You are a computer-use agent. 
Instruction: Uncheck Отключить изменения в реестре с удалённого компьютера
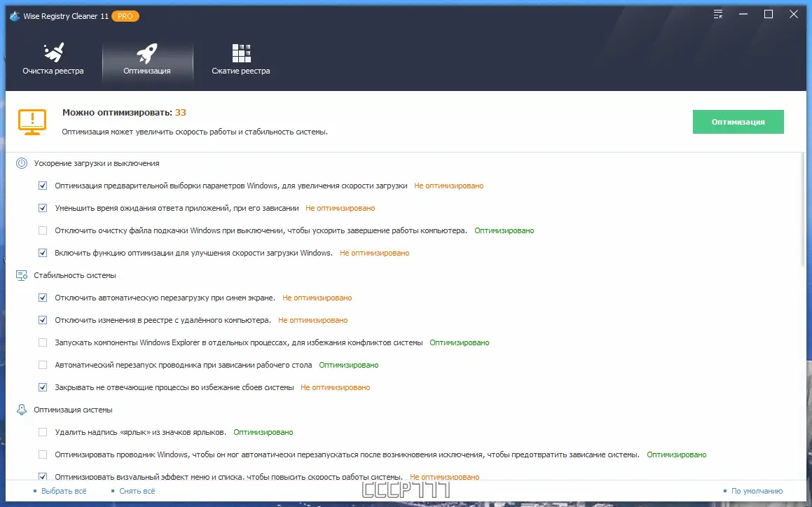[x=43, y=320]
